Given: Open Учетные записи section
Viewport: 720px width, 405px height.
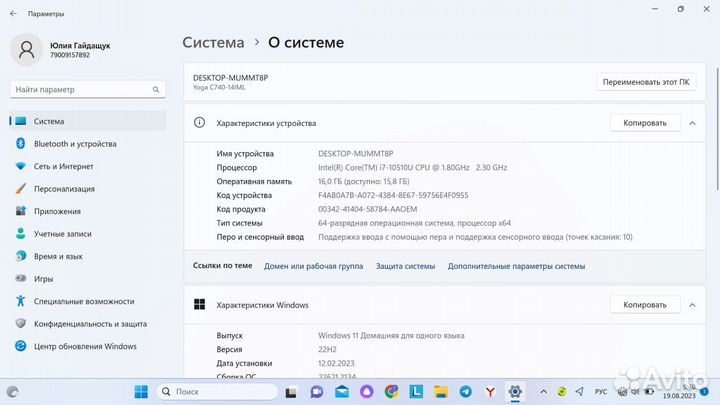Looking at the screenshot, I should pos(88,234).
